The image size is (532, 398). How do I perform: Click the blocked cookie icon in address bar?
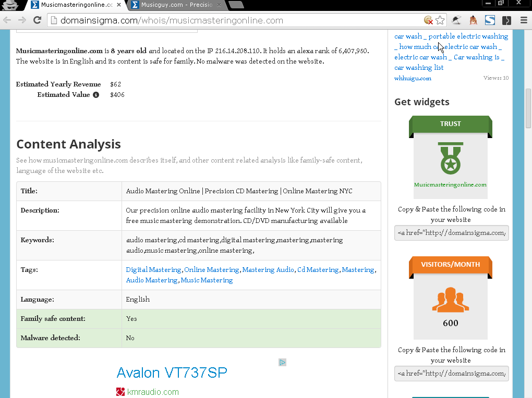[429, 20]
